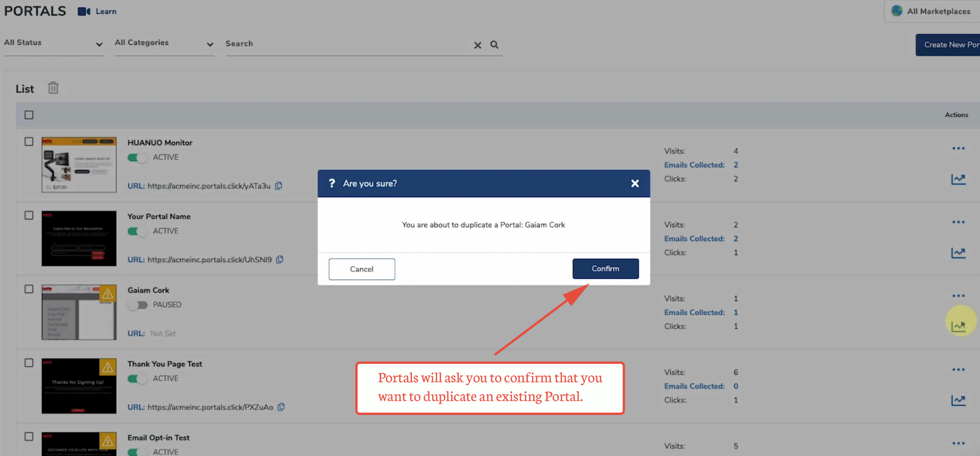980x456 pixels.
Task: Click the trash delete icon beside List
Action: (x=53, y=88)
